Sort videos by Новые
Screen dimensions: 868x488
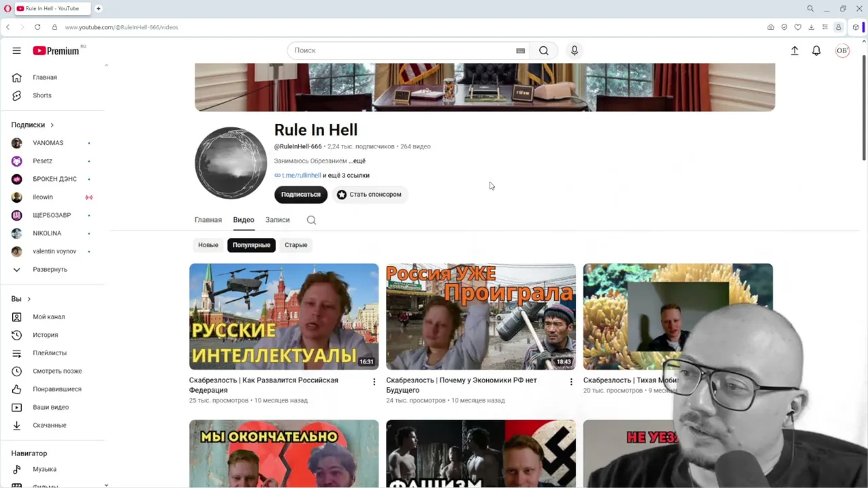(208, 245)
